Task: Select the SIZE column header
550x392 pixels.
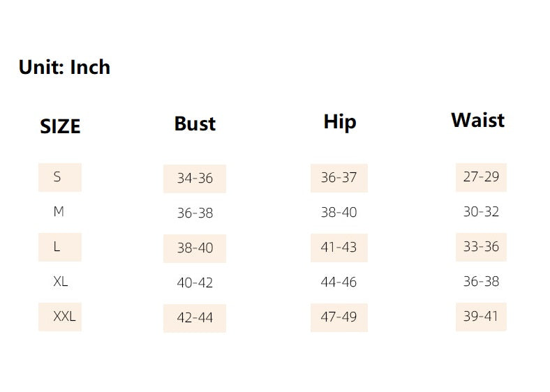Action: [x=60, y=126]
